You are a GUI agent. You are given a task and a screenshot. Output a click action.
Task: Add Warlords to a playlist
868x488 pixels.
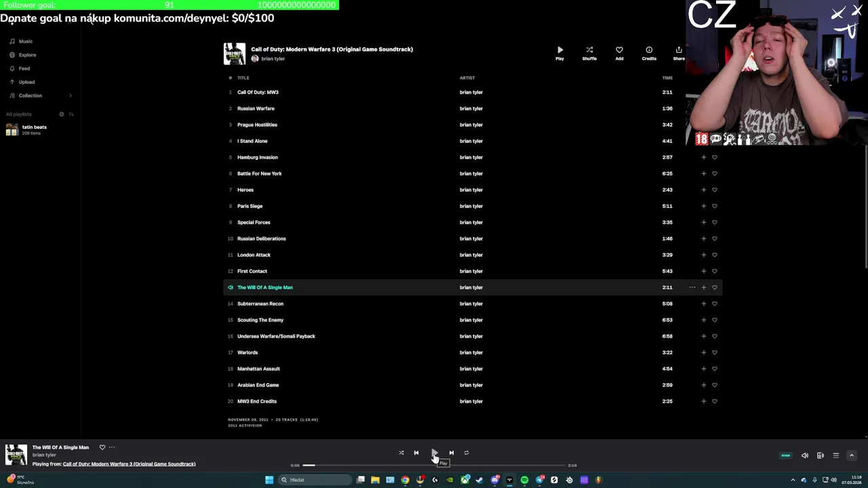click(x=703, y=352)
